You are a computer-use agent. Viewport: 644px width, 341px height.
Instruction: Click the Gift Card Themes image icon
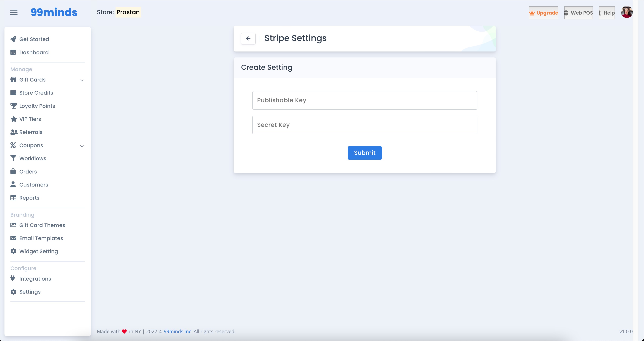tap(13, 225)
